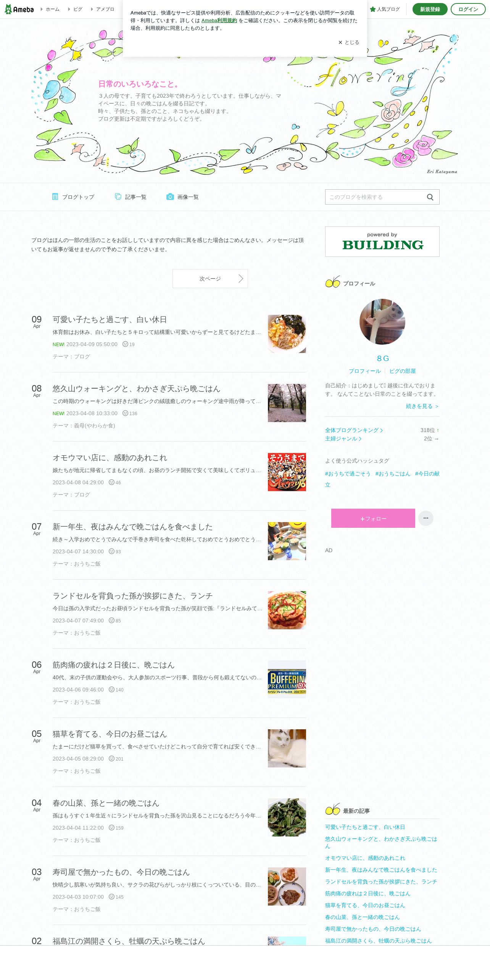Close the cookie notice with とじる
The width and height of the screenshot is (490, 980).
click(349, 42)
